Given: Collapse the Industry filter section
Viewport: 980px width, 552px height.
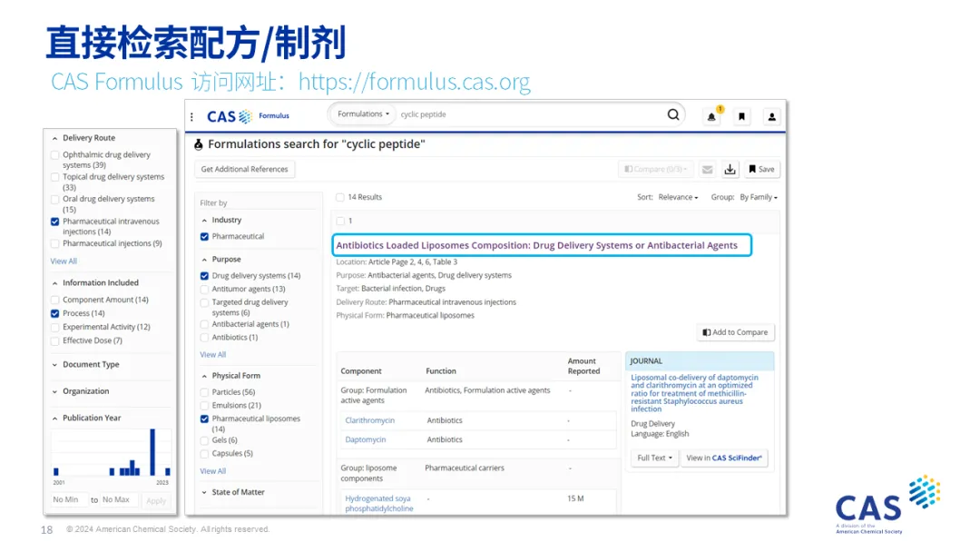Looking at the screenshot, I should pos(204,220).
